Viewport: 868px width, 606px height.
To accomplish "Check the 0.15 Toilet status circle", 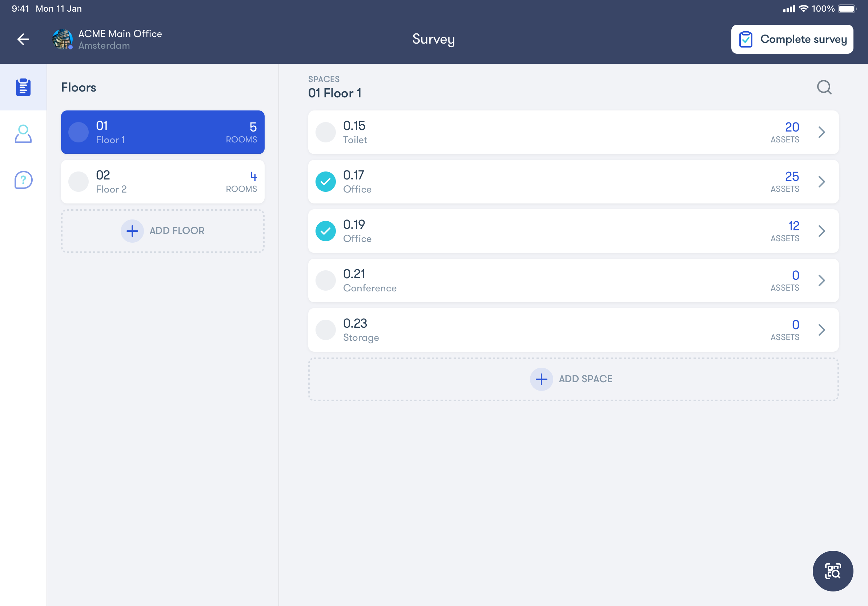I will pyautogui.click(x=326, y=132).
